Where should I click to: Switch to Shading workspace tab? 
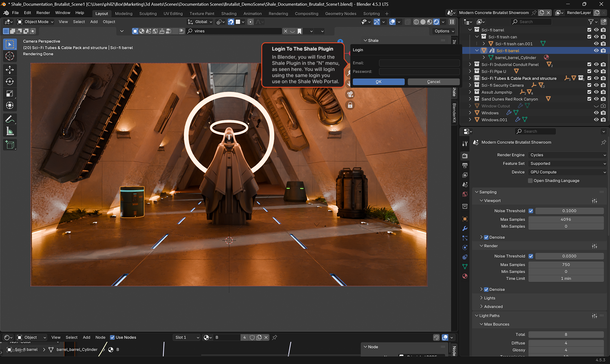(229, 13)
